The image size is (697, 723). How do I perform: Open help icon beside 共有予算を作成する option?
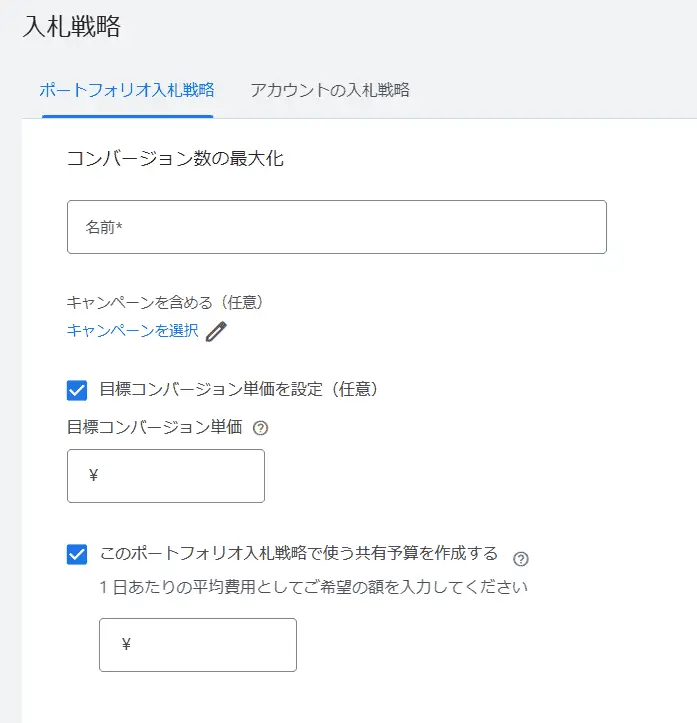521,559
